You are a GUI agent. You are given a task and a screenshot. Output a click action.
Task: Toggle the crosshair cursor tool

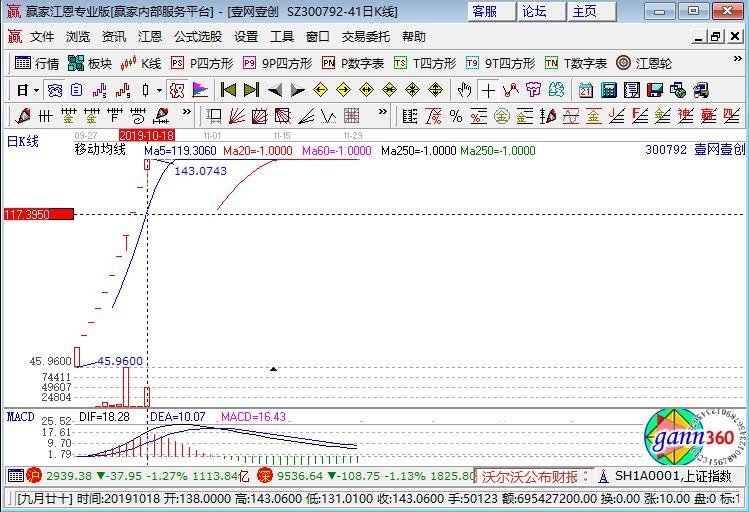pyautogui.click(x=488, y=90)
